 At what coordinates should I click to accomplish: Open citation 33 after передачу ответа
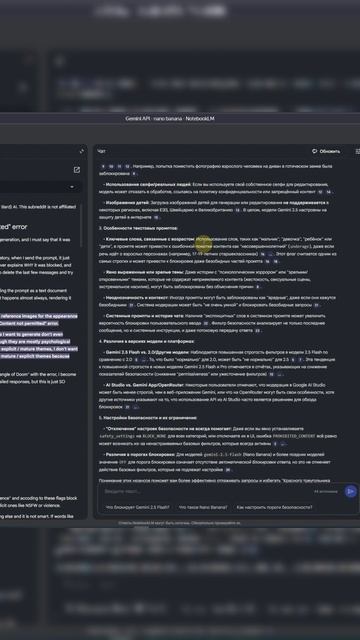pyautogui.click(x=257, y=331)
